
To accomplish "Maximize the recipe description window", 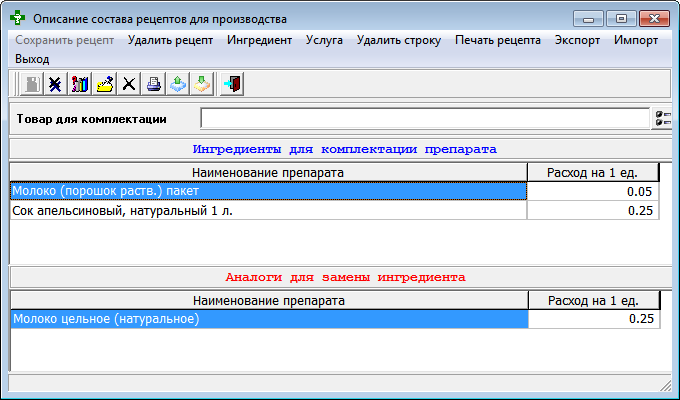I will point(621,19).
